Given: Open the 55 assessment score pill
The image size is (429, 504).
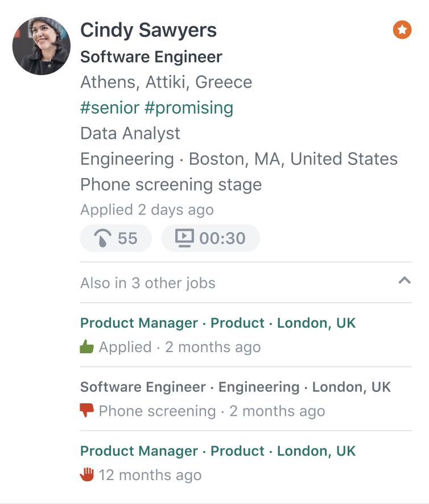Looking at the screenshot, I should [115, 238].
